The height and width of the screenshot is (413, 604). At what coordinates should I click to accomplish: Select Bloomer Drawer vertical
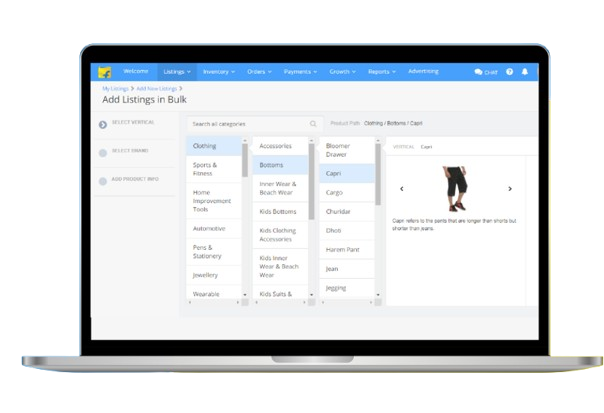tap(347, 150)
